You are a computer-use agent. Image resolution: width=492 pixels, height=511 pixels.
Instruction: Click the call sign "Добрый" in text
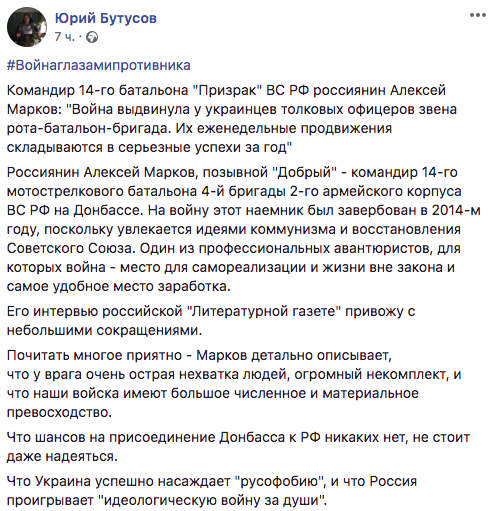point(303,173)
